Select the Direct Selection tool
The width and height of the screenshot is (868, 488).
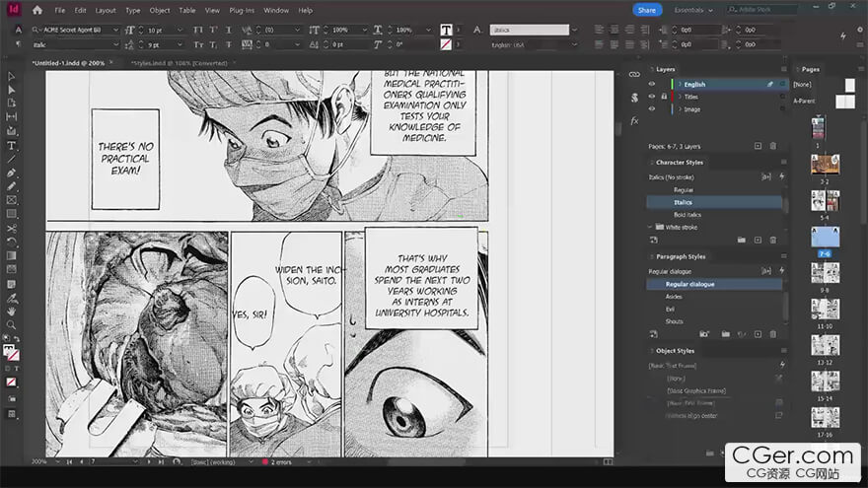pos(11,90)
